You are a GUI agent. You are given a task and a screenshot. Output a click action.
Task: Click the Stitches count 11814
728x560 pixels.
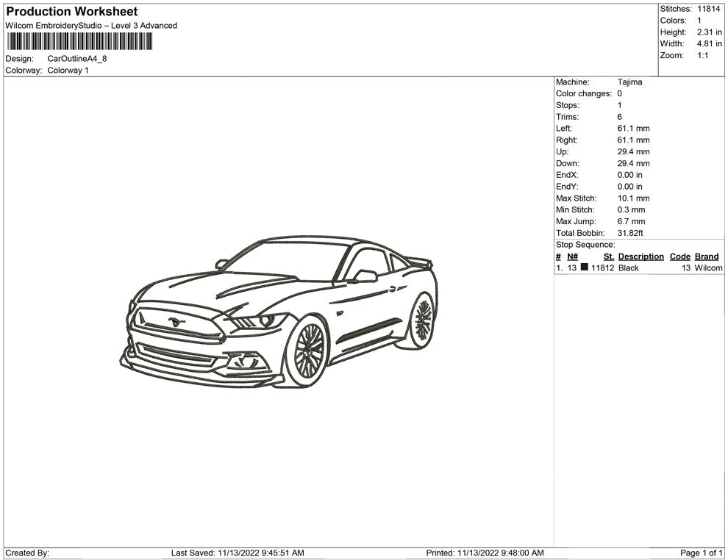pyautogui.click(x=709, y=9)
